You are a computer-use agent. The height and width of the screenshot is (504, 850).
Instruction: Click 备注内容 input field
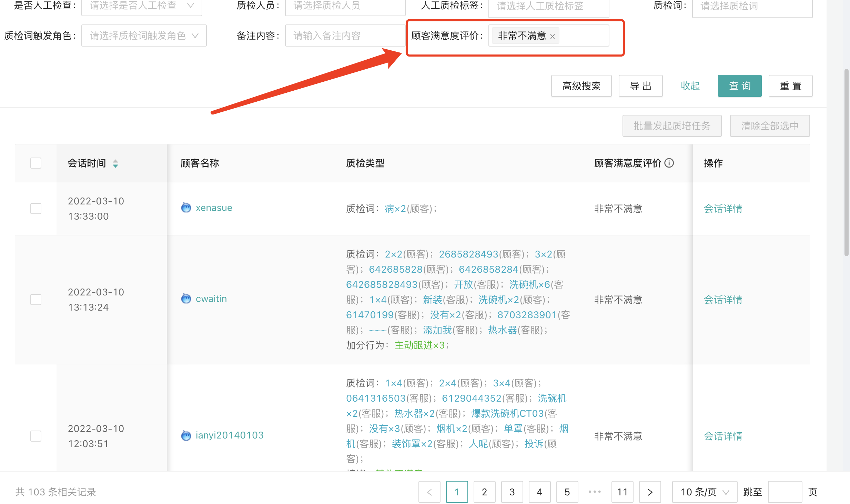pos(345,36)
